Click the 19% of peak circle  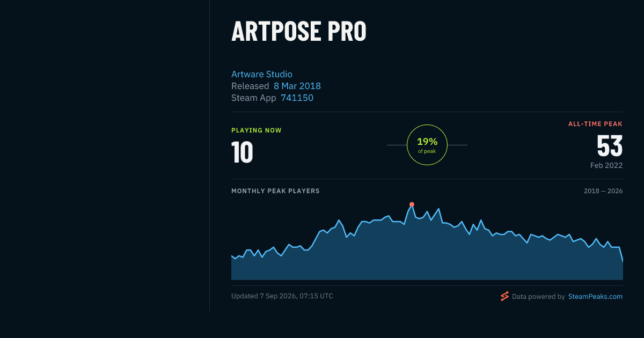tap(427, 145)
